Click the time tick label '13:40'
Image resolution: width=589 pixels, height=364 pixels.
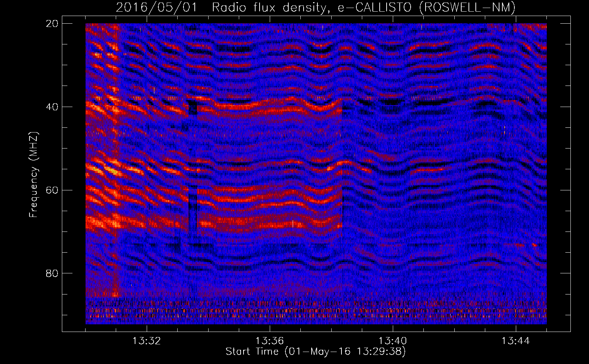[393, 341]
